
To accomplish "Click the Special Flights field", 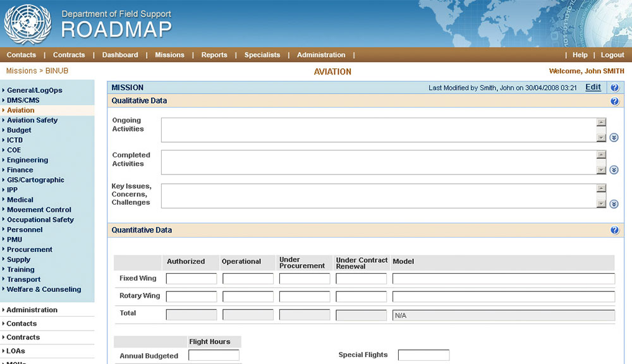I will tap(423, 355).
